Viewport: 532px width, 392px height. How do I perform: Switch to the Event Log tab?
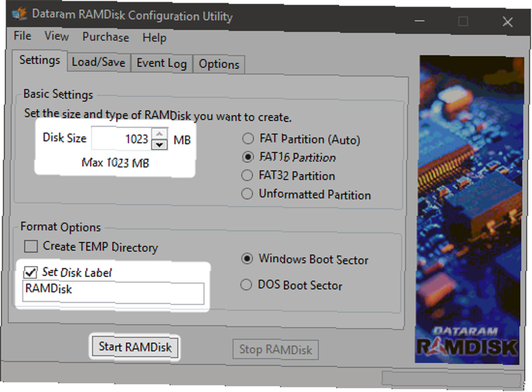click(162, 63)
